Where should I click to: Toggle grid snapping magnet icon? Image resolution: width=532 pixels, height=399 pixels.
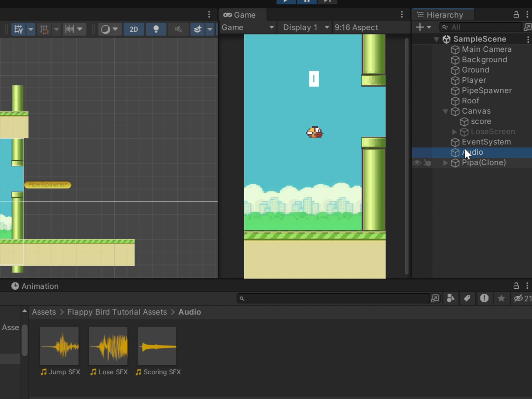(x=44, y=29)
